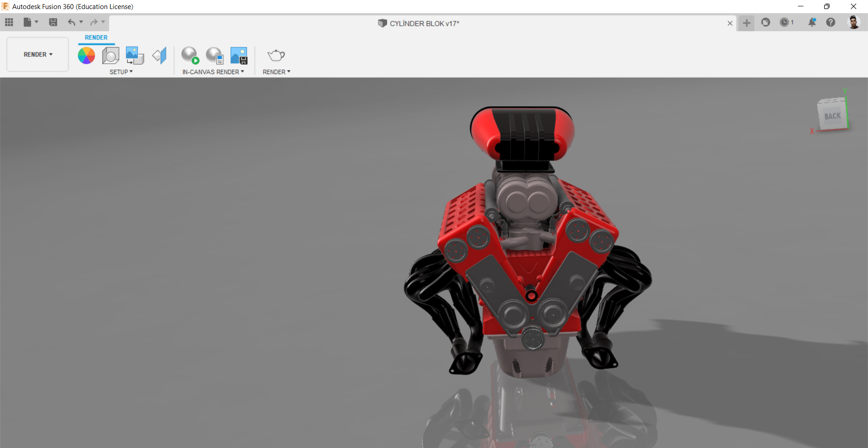Open In-Canvas Render Settings
The width and height of the screenshot is (868, 448).
[x=215, y=56]
